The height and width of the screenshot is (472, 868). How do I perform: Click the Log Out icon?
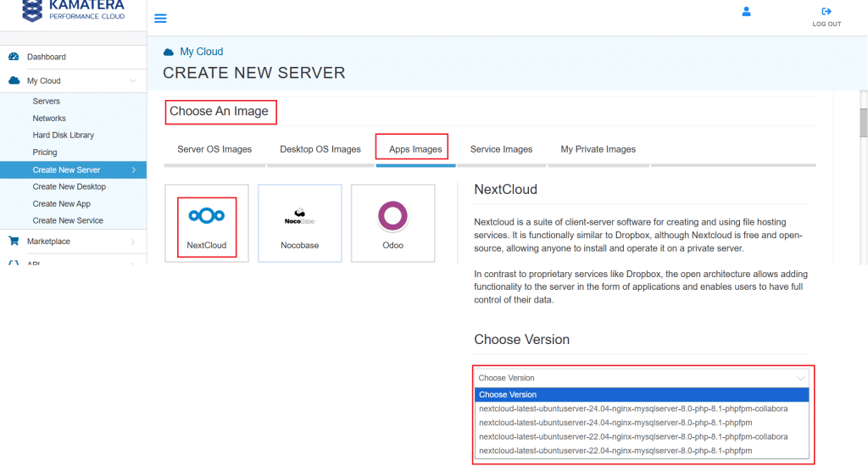point(826,11)
